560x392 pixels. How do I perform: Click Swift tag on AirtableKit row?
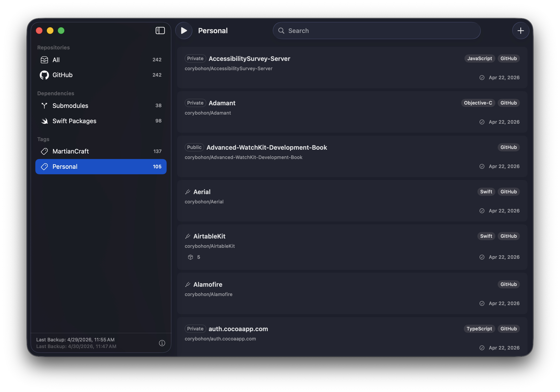point(486,236)
